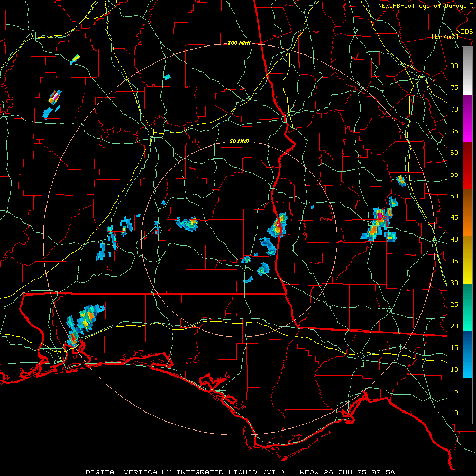Click the "26 JUN 25 00:58" timestamp
The width and height of the screenshot is (476, 476).
tap(360, 472)
